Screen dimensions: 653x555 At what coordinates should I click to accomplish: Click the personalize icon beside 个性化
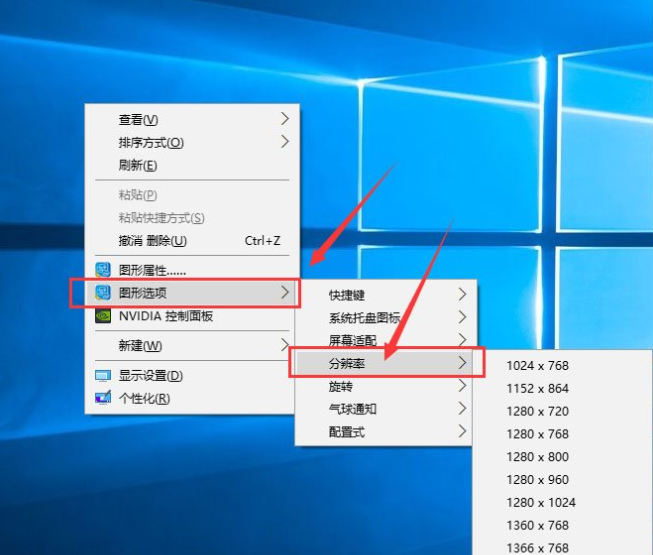(102, 398)
